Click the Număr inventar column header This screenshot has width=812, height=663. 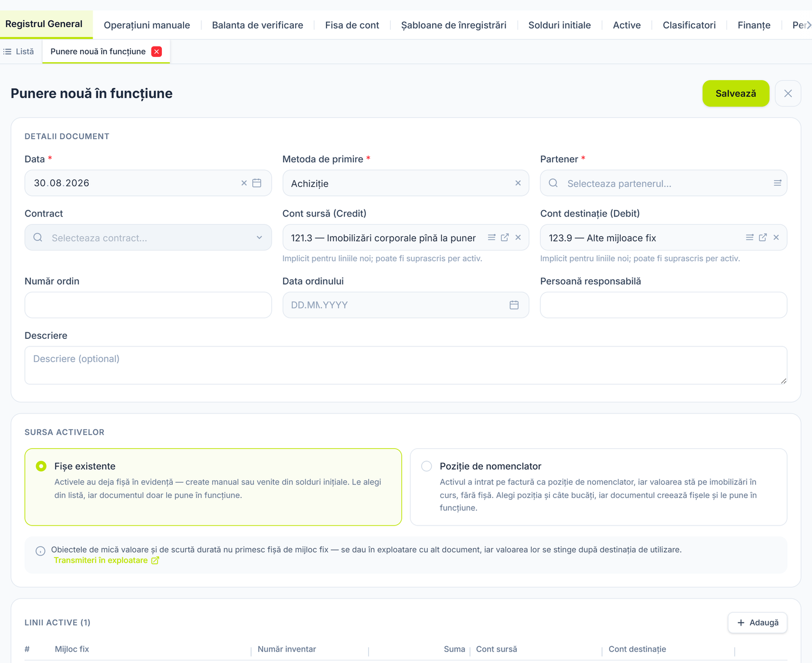(287, 649)
